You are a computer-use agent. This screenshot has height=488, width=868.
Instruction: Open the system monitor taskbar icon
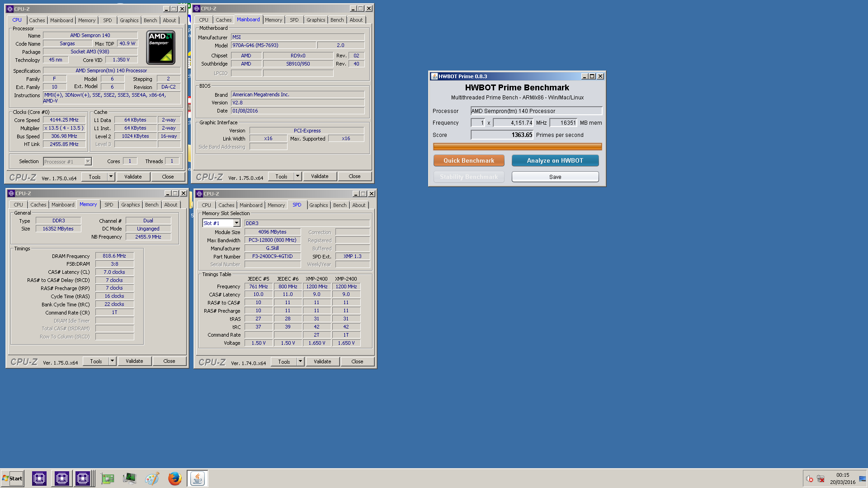pyautogui.click(x=129, y=478)
